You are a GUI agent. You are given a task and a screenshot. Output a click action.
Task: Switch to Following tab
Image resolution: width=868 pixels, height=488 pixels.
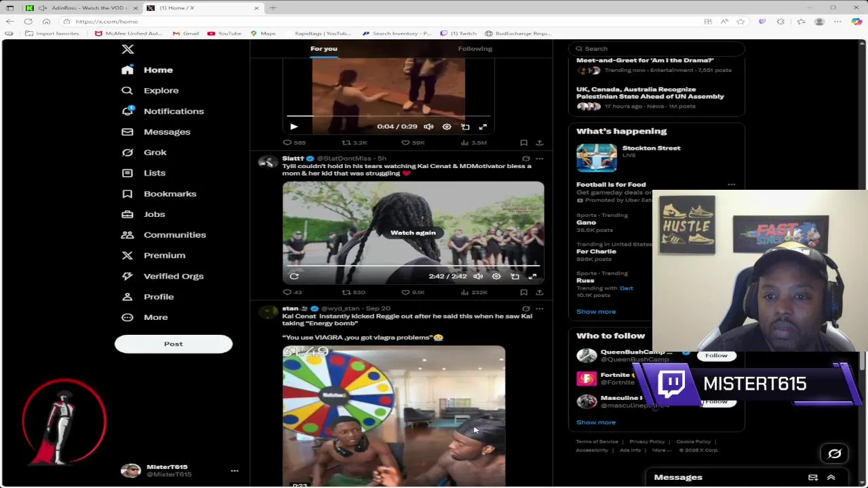[475, 49]
